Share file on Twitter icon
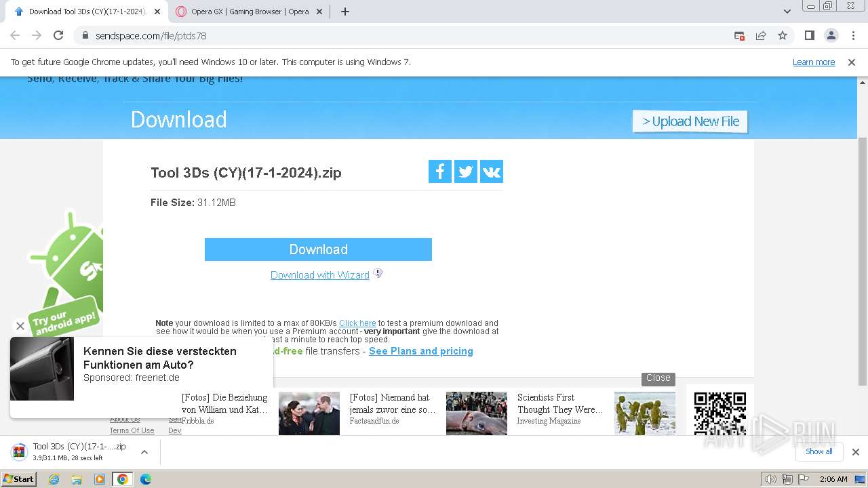 click(x=466, y=171)
